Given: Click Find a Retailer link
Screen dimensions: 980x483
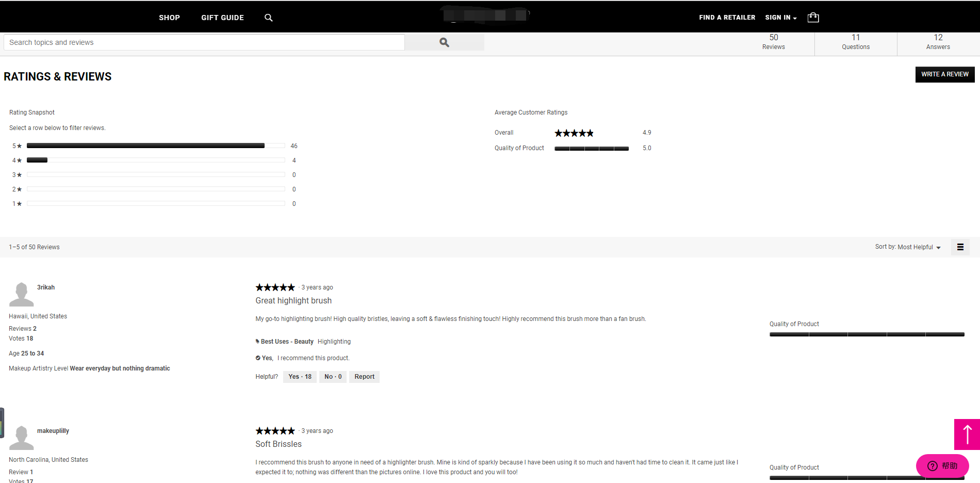Looking at the screenshot, I should 727,18.
